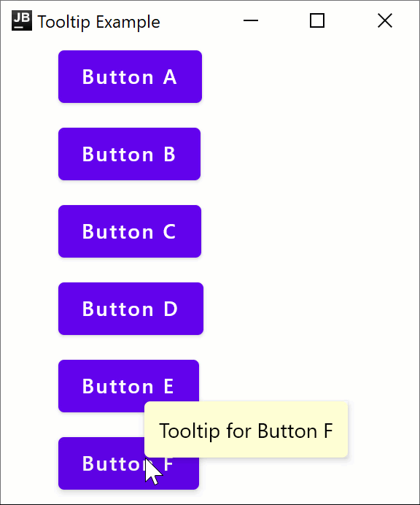Screen dimensions: 420x505
Task: Close the Tooltip Example window
Action: [384, 20]
